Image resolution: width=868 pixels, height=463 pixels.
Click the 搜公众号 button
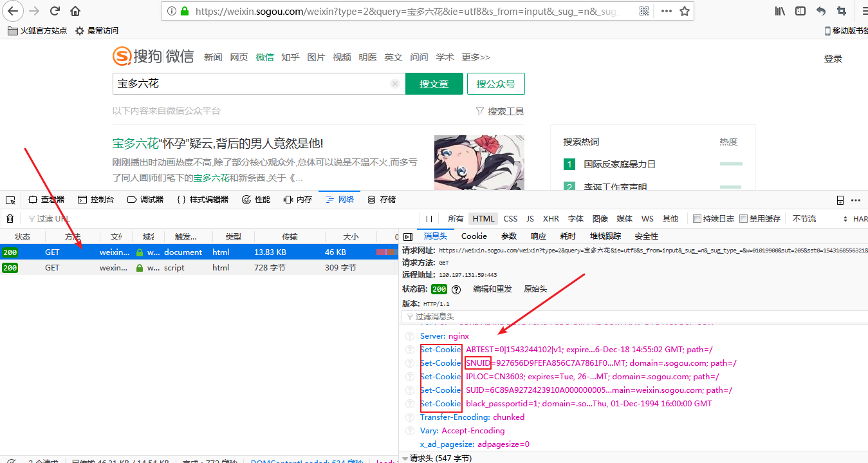[495, 84]
